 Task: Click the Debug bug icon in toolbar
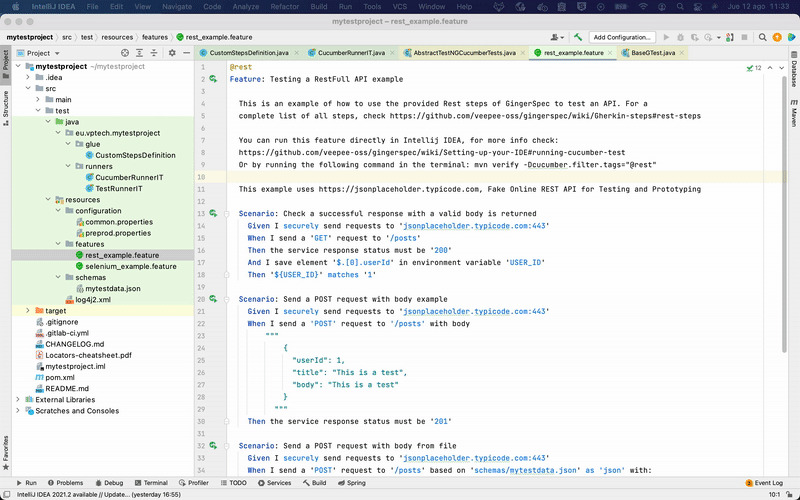[680, 37]
